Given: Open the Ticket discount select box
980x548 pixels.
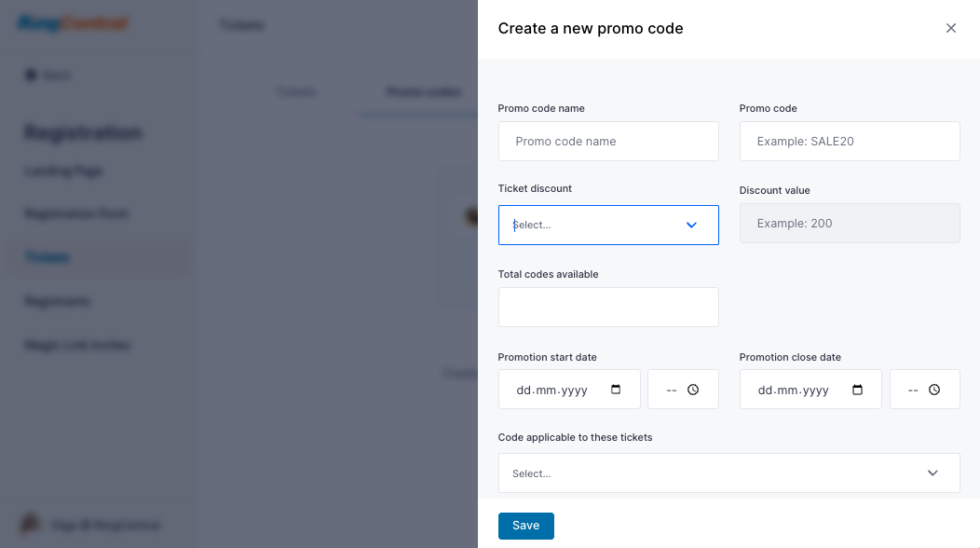Looking at the screenshot, I should tap(608, 225).
